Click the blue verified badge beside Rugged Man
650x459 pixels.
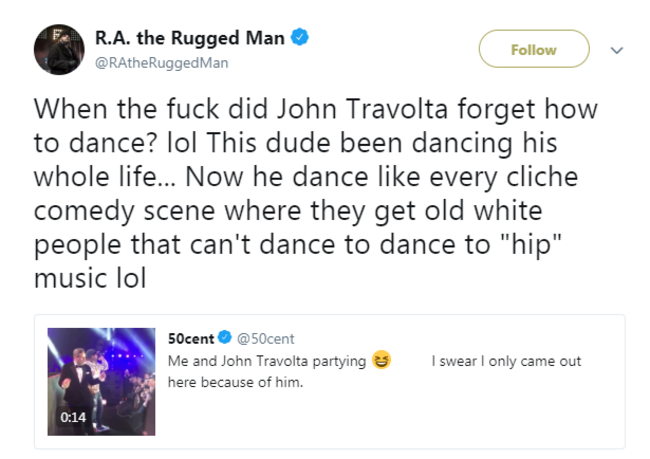tap(299, 37)
